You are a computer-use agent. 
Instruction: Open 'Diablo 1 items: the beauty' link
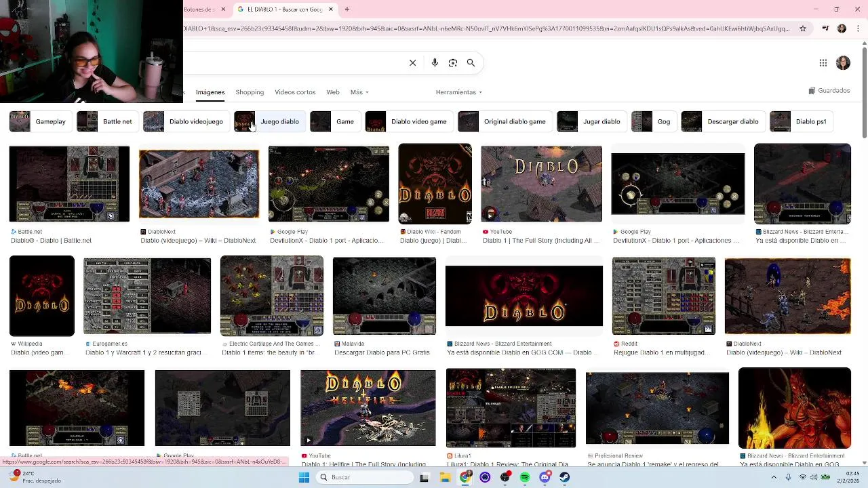click(x=272, y=352)
